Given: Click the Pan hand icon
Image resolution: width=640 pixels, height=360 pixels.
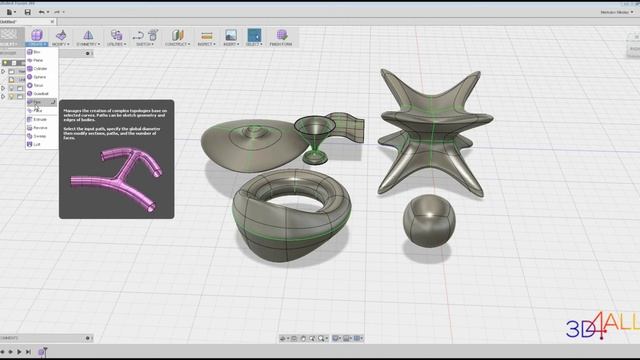Looking at the screenshot, I should pos(303,338).
